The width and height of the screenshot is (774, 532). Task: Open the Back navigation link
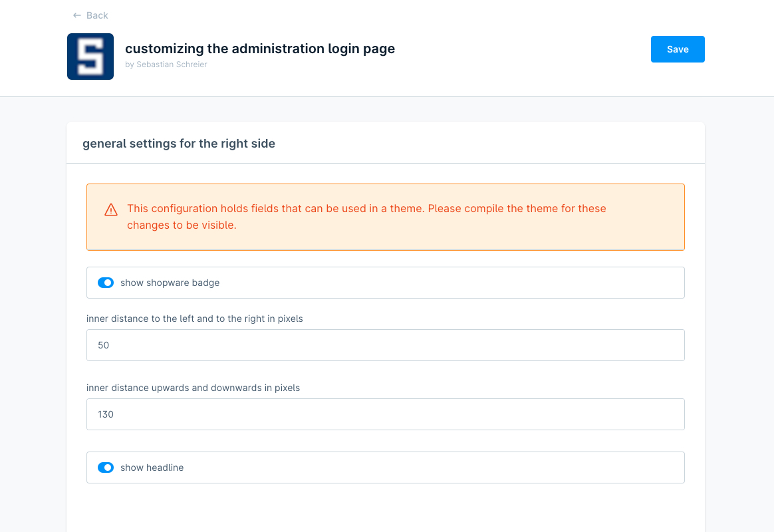(x=90, y=15)
